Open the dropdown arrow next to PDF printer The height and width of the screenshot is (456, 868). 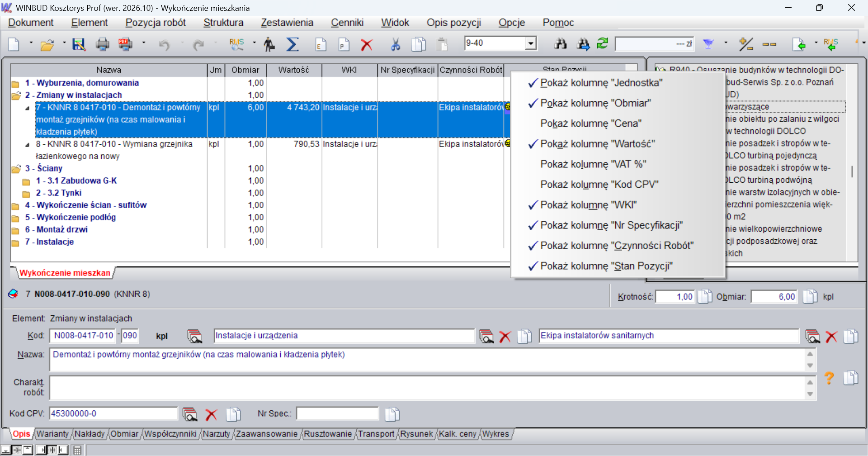[144, 43]
